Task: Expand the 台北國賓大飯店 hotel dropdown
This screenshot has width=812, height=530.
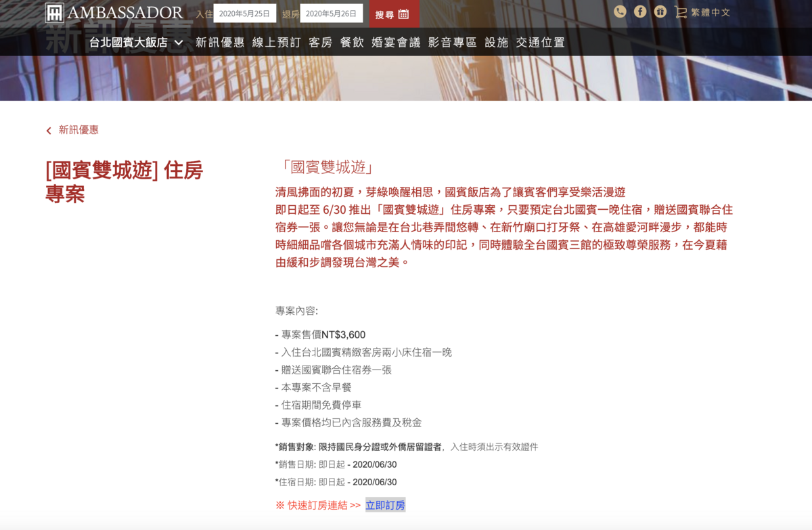Action: [x=136, y=43]
